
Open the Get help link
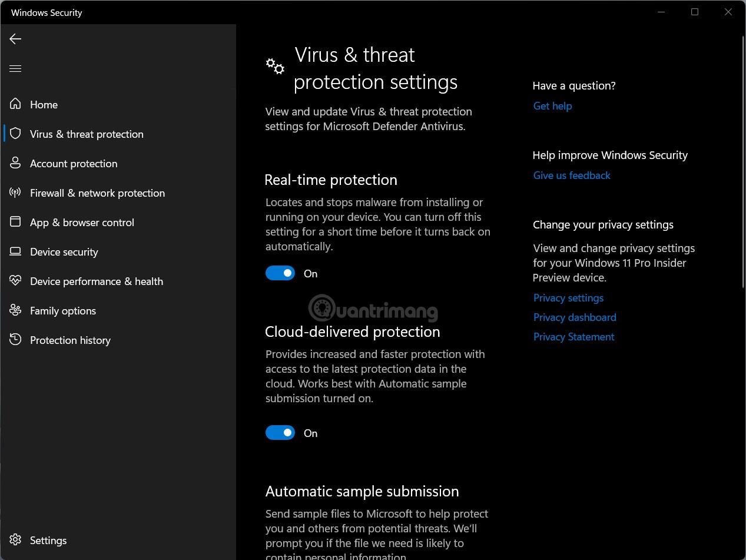552,106
